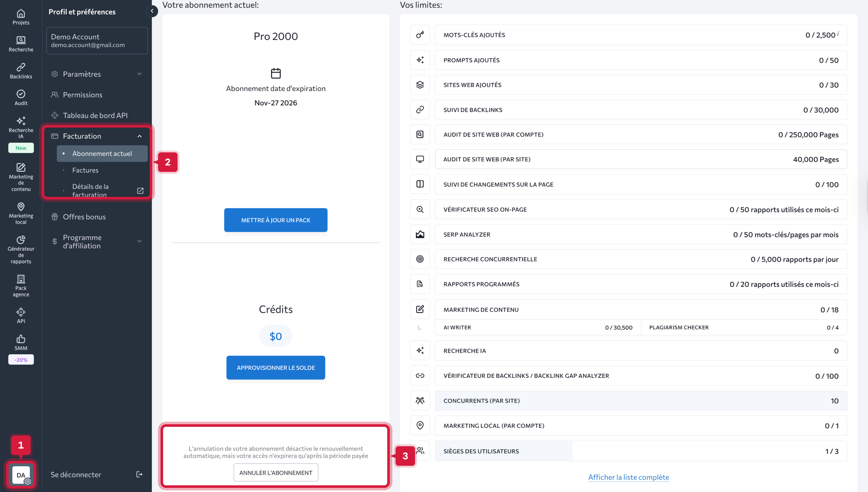Open the Permissions menu item
The height and width of the screenshot is (492, 868).
point(83,95)
